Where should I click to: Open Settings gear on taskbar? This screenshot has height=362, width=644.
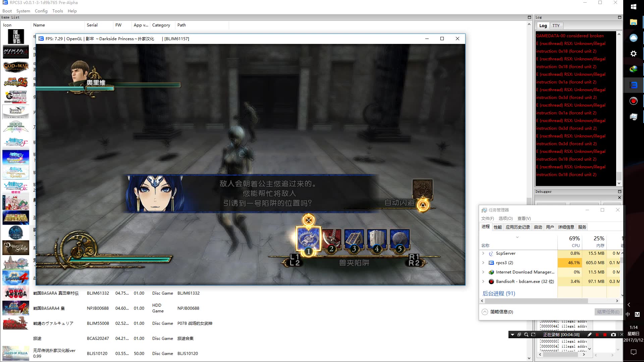coord(633,54)
